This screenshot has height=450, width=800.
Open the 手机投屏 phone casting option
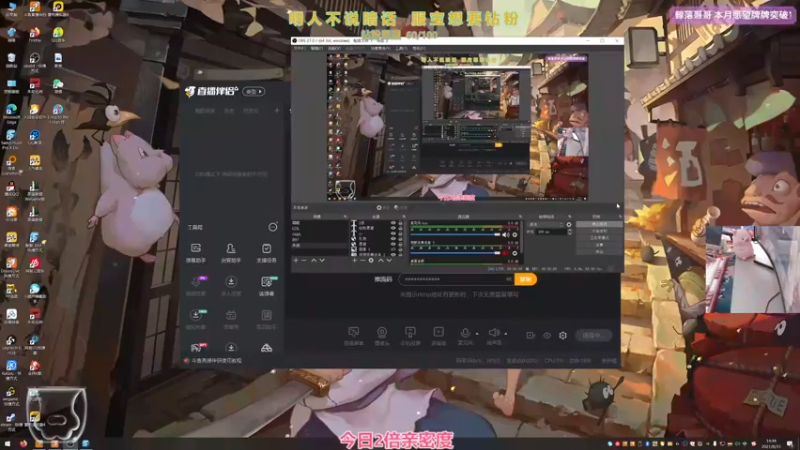coord(410,336)
